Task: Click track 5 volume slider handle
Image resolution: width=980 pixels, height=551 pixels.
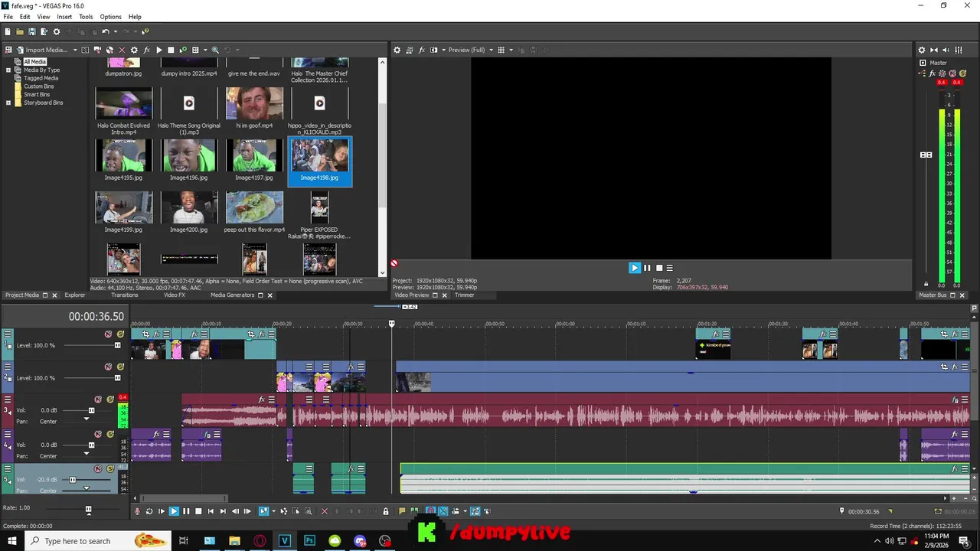Action: tap(73, 480)
